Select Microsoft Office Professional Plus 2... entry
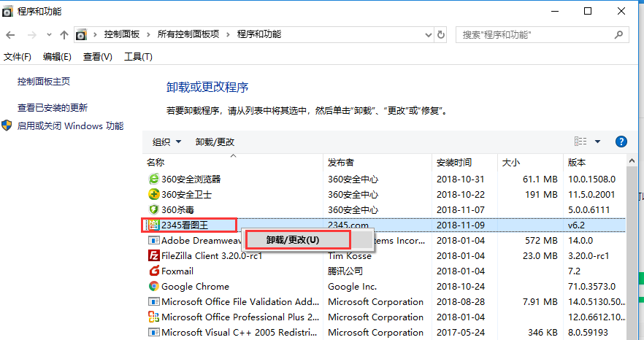This screenshot has width=644, height=340. (240, 317)
